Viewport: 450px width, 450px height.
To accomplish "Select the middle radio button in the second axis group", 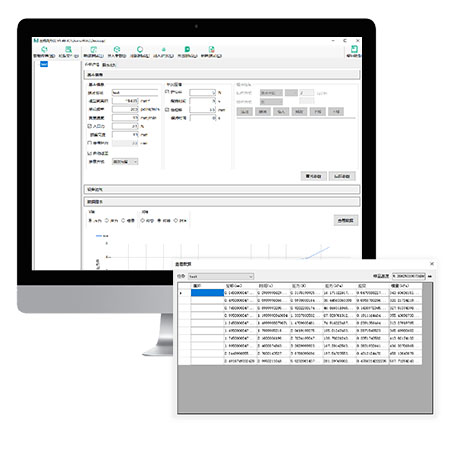I will click(159, 220).
